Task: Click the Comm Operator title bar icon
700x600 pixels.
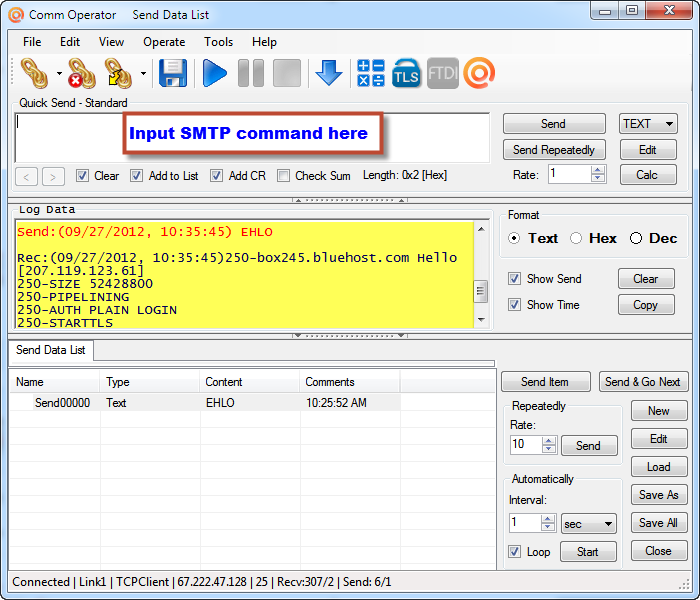Action: coord(16,15)
